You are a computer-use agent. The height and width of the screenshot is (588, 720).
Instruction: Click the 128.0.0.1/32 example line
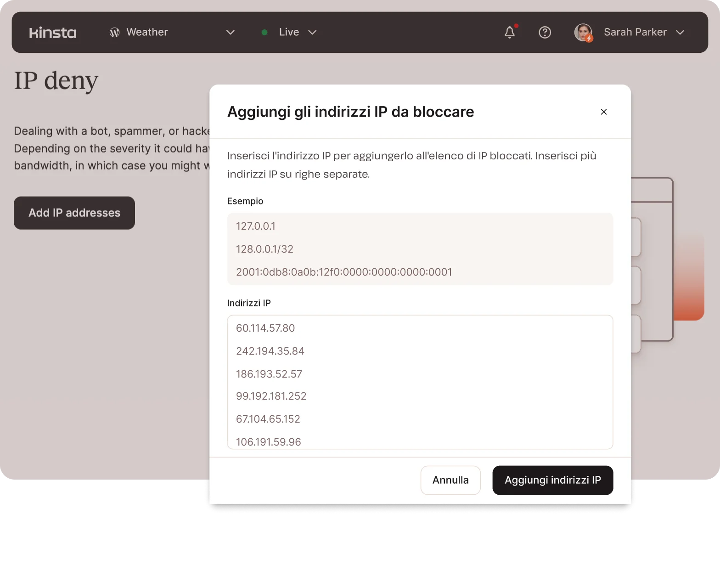264,249
